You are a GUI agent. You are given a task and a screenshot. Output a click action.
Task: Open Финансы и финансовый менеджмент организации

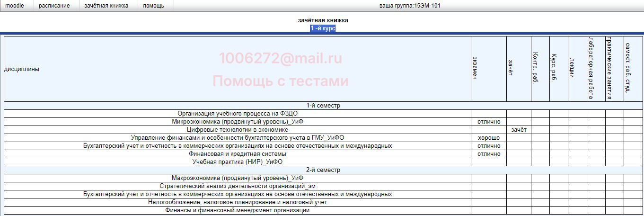coord(238,210)
